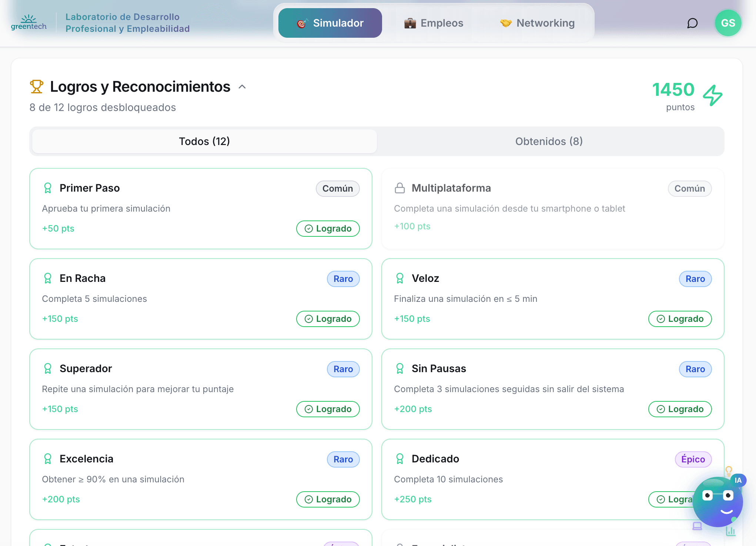This screenshot has height=546, width=756.
Task: Click the Simulador navigation button
Action: [x=330, y=23]
